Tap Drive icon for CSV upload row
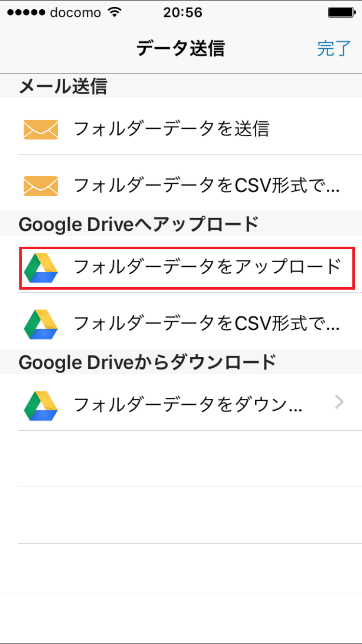The width and height of the screenshot is (362, 644). coord(41,324)
